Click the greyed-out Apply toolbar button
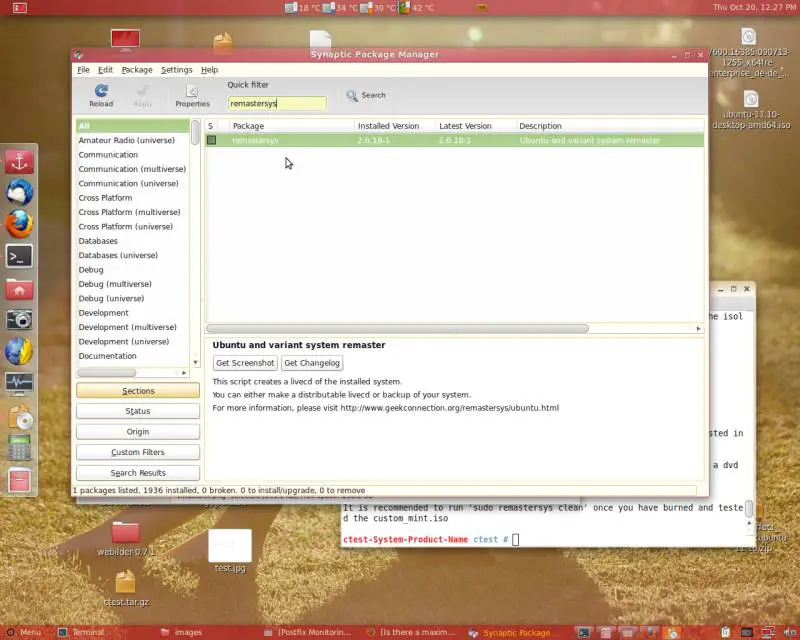 [x=142, y=95]
